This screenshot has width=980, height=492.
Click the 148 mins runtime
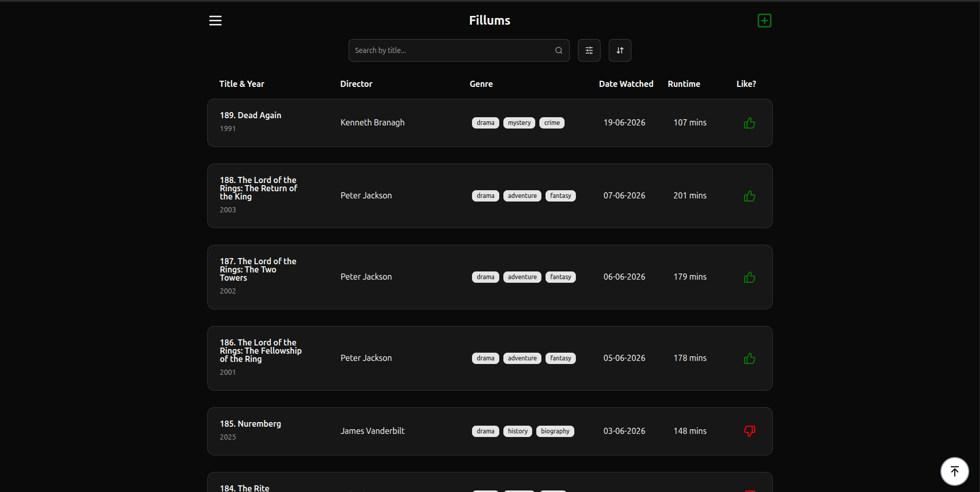tap(690, 431)
